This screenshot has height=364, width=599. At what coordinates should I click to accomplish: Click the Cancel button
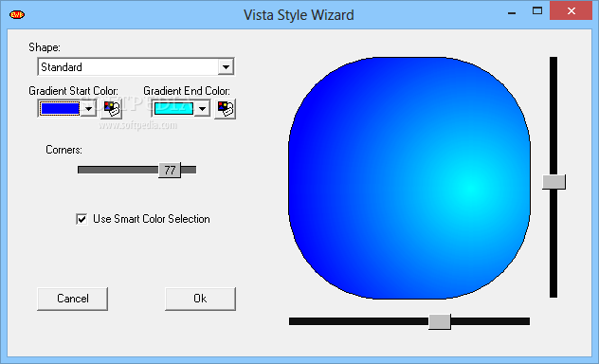[x=73, y=299]
